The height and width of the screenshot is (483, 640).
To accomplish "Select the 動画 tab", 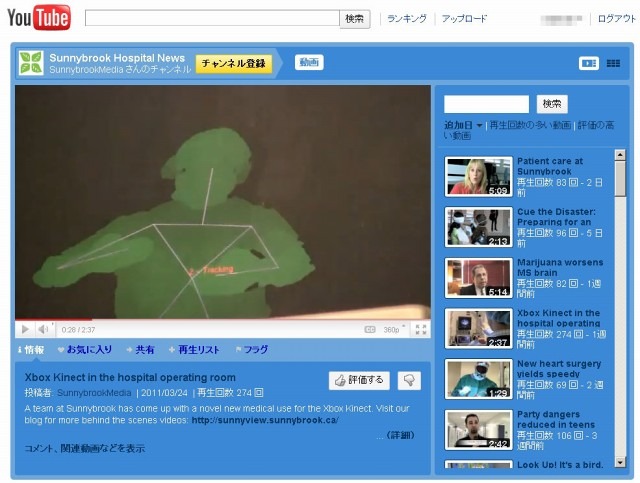I will 309,62.
